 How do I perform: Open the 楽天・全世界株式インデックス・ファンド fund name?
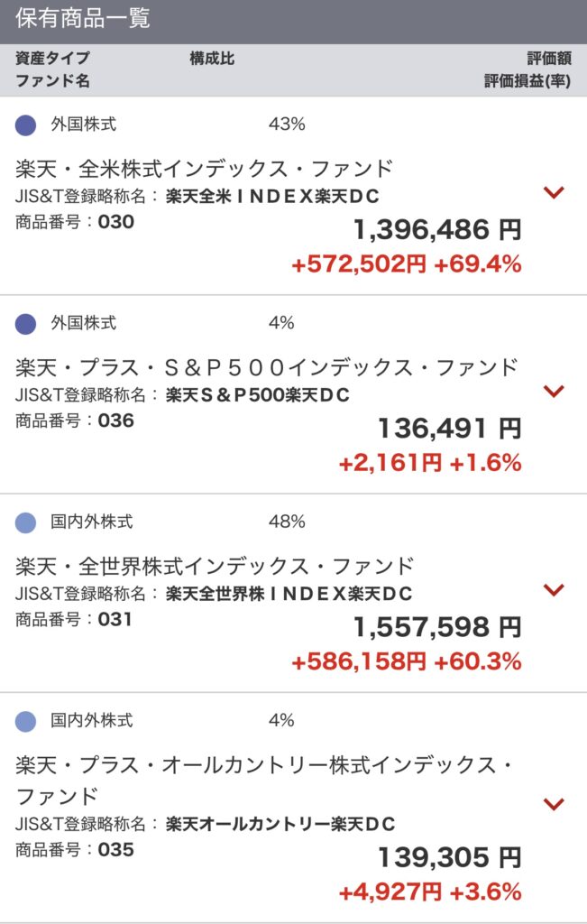pyautogui.click(x=215, y=566)
